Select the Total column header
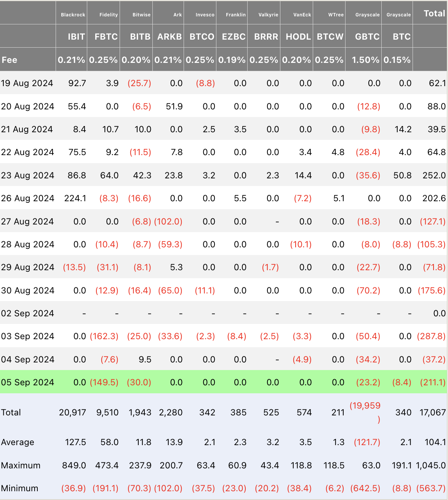Screen dimensions: 448x500 (x=435, y=13)
